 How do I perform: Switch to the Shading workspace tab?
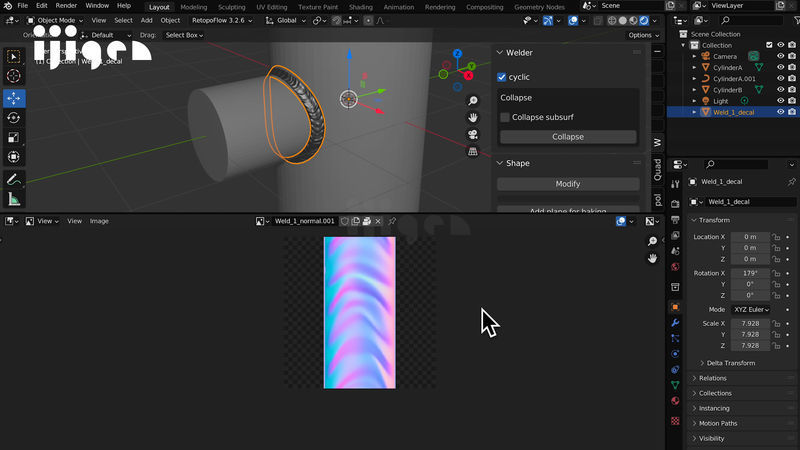[361, 7]
